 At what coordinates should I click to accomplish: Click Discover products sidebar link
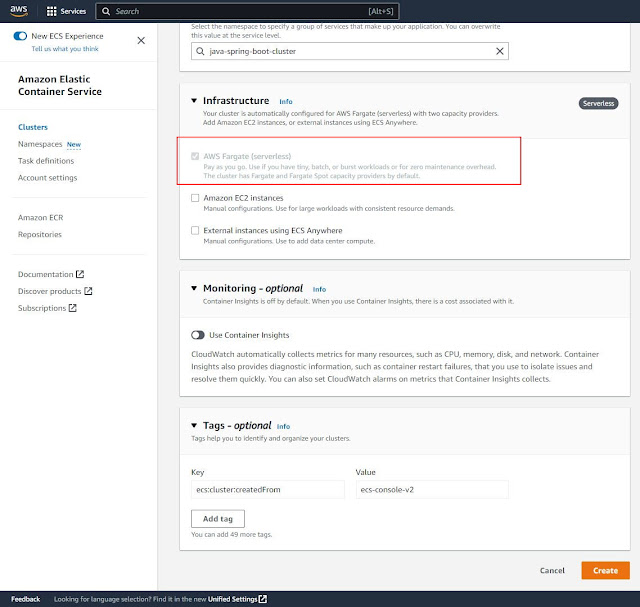tap(49, 291)
